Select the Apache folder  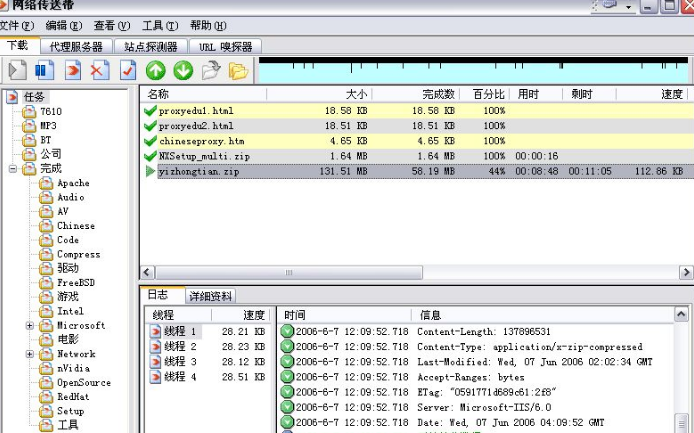pos(73,182)
